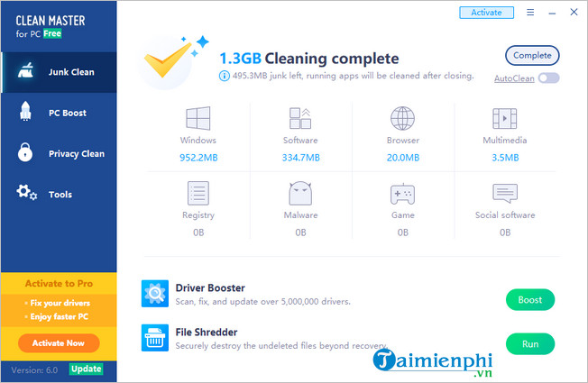Click the Clean Master for PC logo
The height and width of the screenshot is (383, 588).
pos(51,26)
